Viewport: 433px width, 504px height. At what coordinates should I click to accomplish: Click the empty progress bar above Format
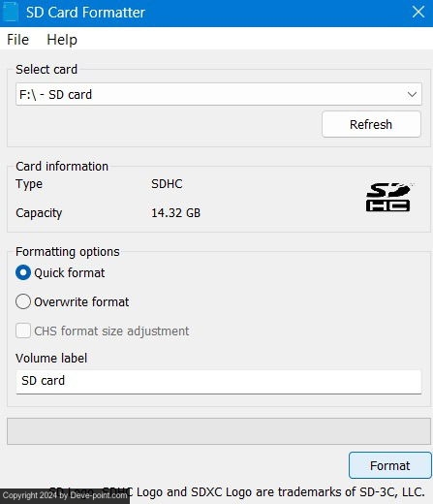click(x=219, y=431)
